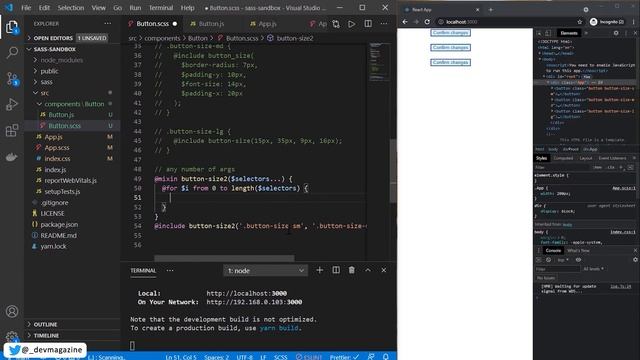
Task: Open editor more actions menu
Action: coord(384,24)
